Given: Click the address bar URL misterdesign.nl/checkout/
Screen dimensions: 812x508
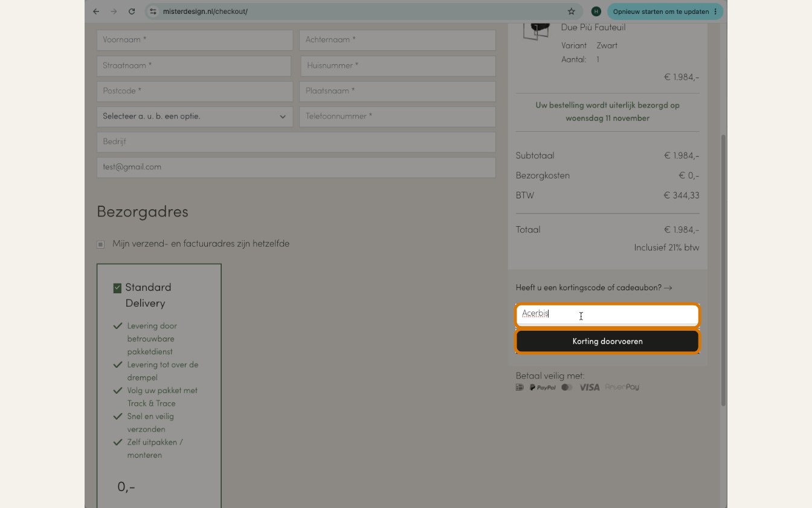Looking at the screenshot, I should pyautogui.click(x=205, y=11).
